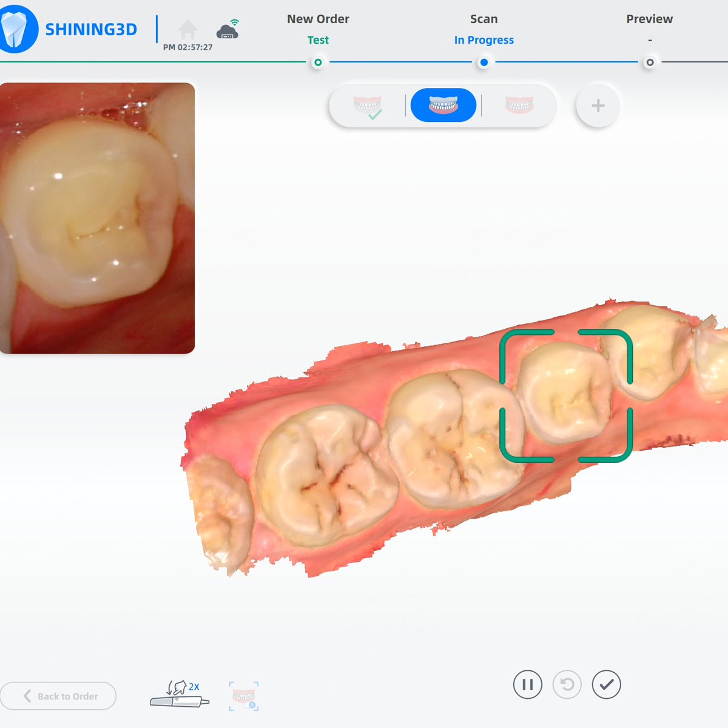
Task: Click the pause button in playback controls
Action: coord(527,684)
